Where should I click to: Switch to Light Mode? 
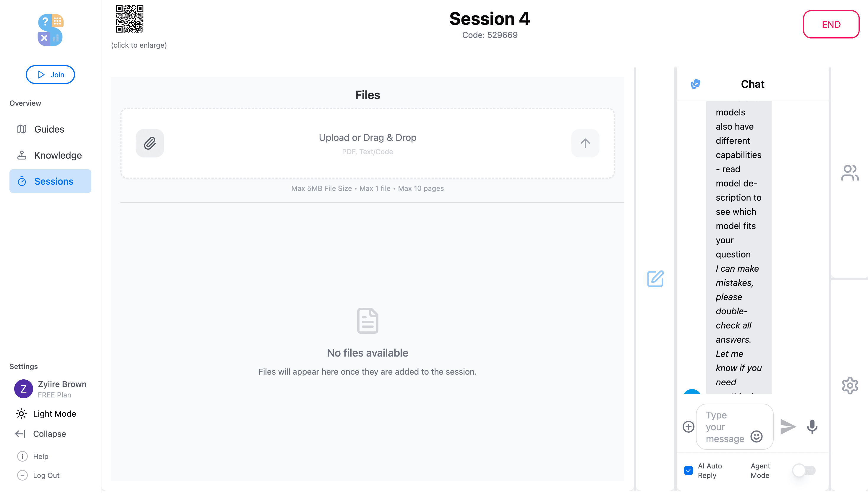[54, 413]
